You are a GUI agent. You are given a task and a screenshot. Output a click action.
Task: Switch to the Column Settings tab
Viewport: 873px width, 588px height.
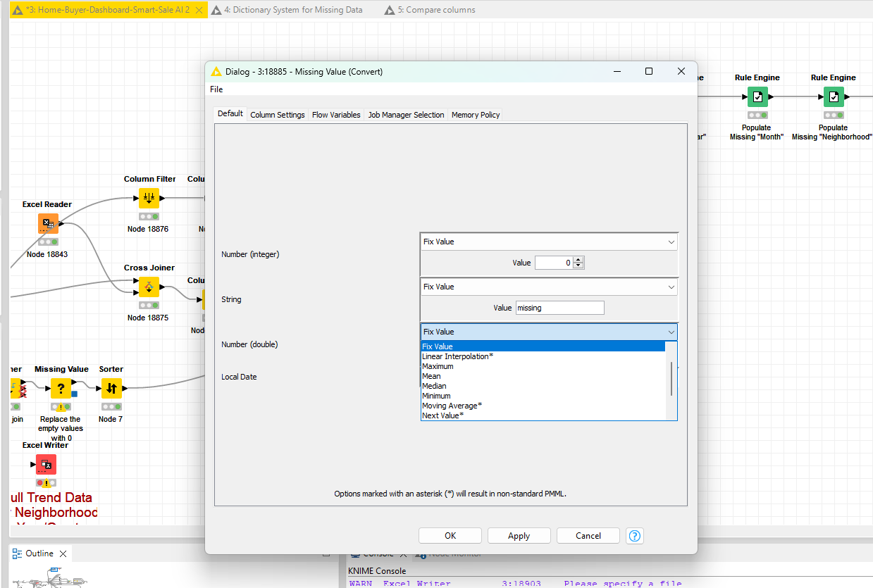coord(277,114)
